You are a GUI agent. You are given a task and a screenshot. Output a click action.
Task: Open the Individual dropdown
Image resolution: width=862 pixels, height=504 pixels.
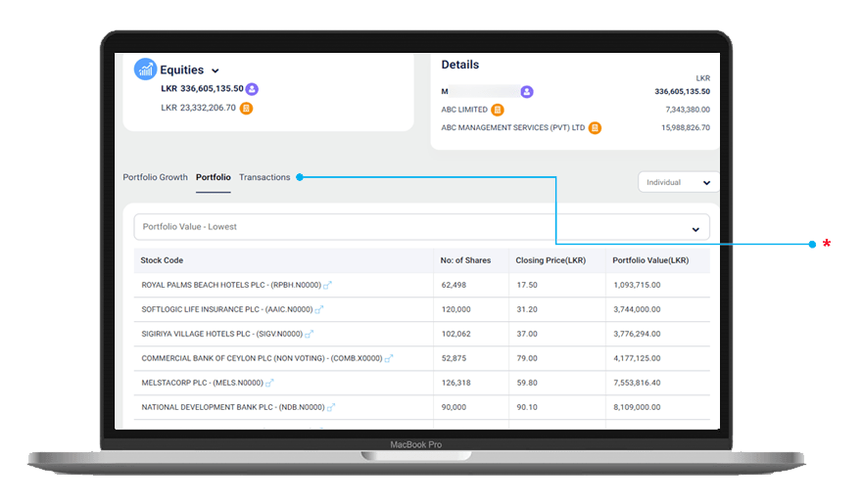point(679,182)
